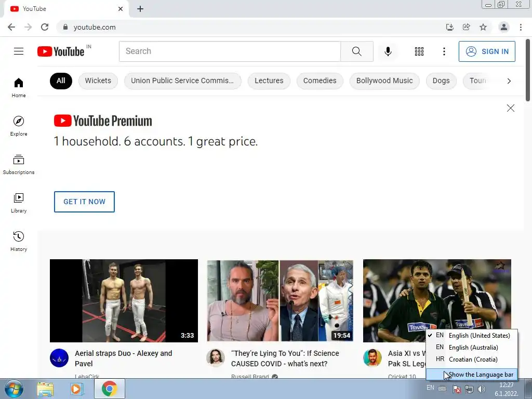Open a new browser tab
This screenshot has width=532, height=399.
point(140,9)
